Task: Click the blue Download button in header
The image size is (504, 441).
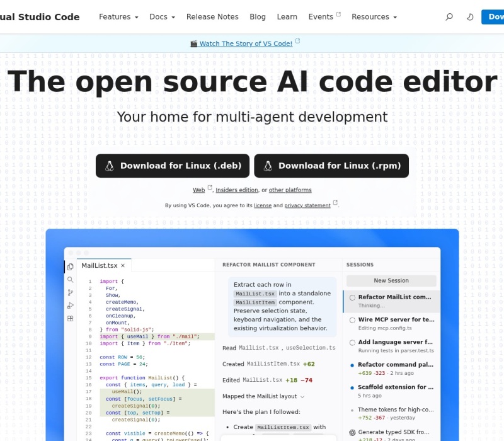Action: coord(493,17)
